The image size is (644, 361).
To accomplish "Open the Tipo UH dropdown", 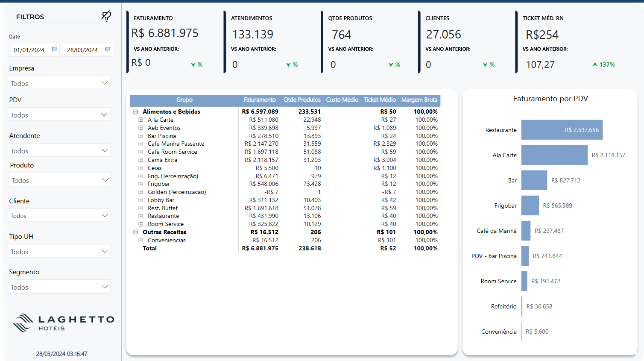I will tap(59, 251).
